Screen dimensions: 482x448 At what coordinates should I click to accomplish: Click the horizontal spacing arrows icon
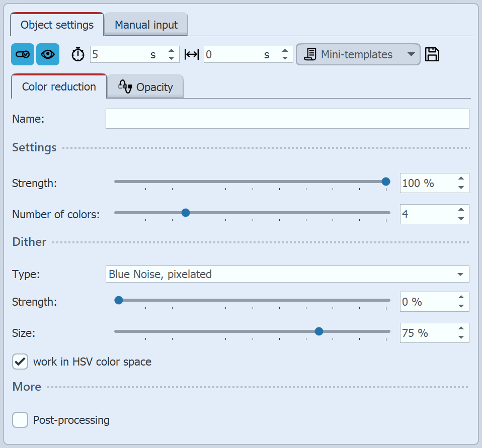193,54
